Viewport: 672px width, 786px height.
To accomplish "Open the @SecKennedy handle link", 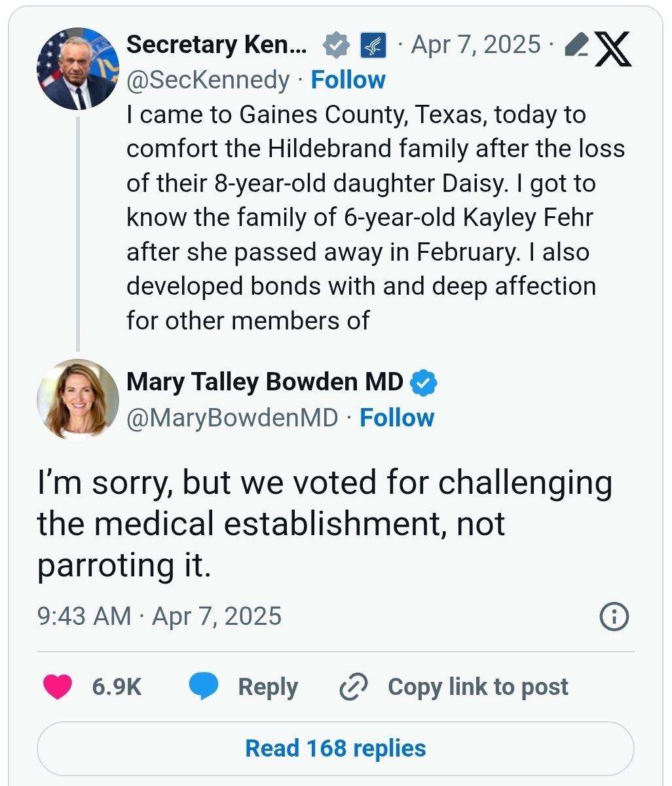I will pyautogui.click(x=208, y=80).
